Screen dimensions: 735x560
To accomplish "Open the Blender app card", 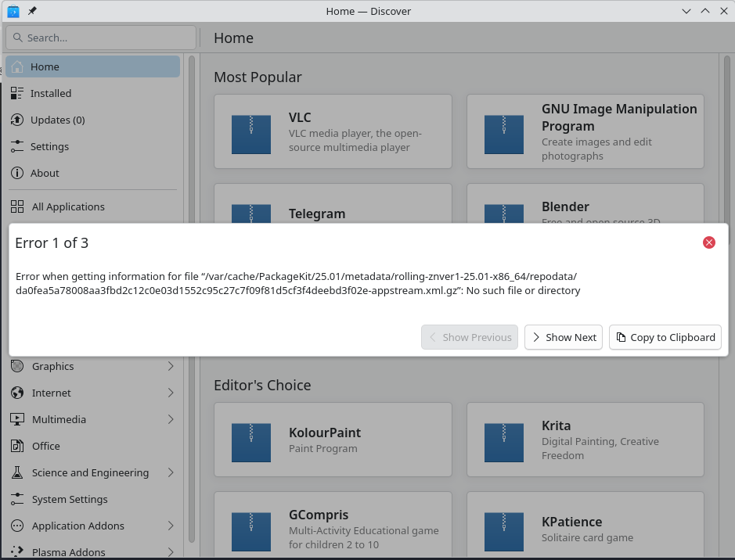I will (x=585, y=203).
